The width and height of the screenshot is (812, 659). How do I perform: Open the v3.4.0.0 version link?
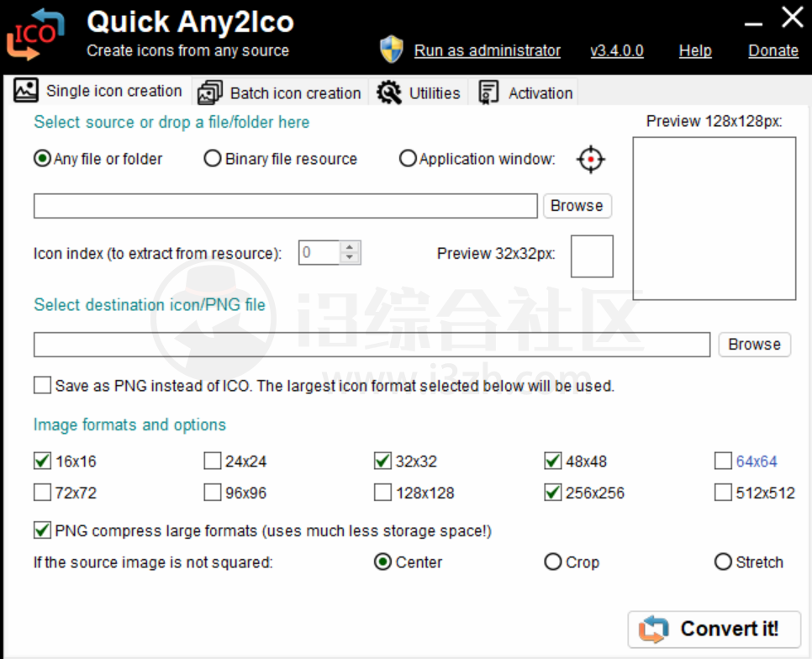(617, 50)
